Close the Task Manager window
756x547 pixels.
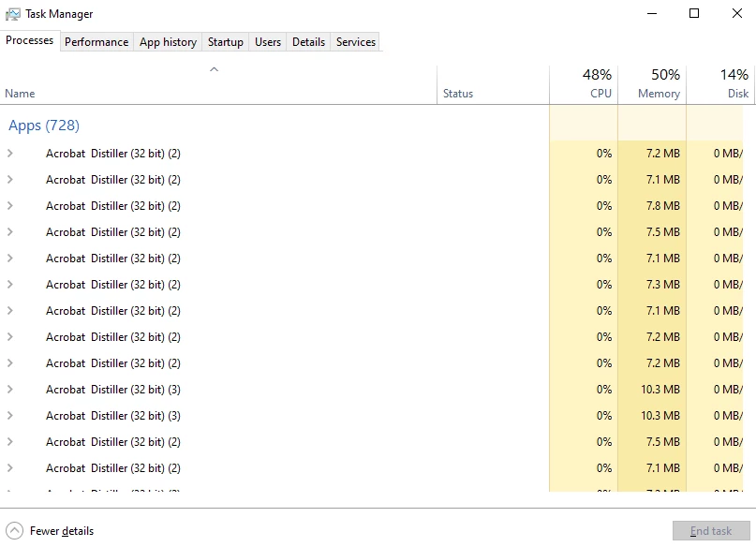736,13
